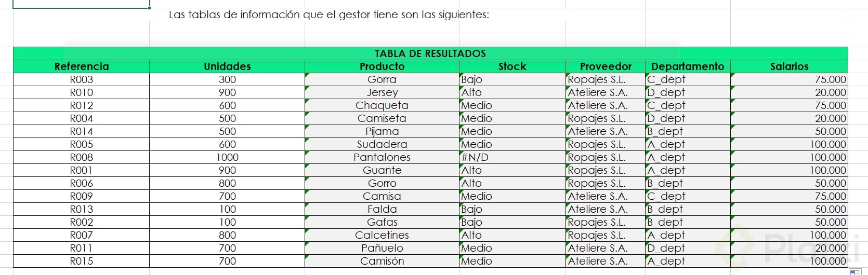Select the Stock header cell
The width and height of the screenshot is (868, 275).
pyautogui.click(x=512, y=66)
